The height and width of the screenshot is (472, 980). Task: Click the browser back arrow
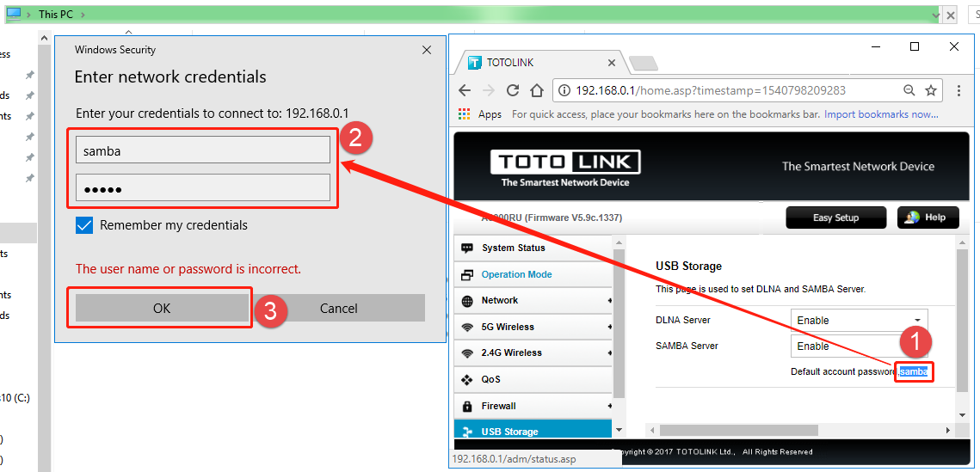click(465, 90)
